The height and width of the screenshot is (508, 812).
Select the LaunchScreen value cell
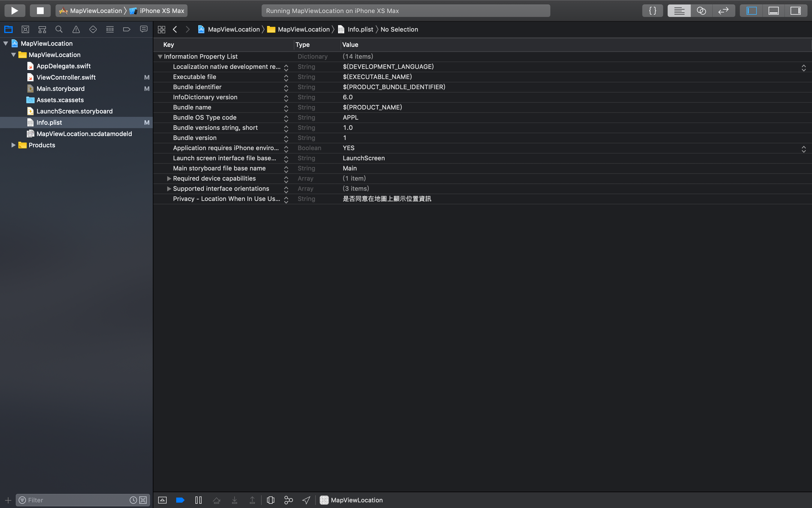(364, 158)
